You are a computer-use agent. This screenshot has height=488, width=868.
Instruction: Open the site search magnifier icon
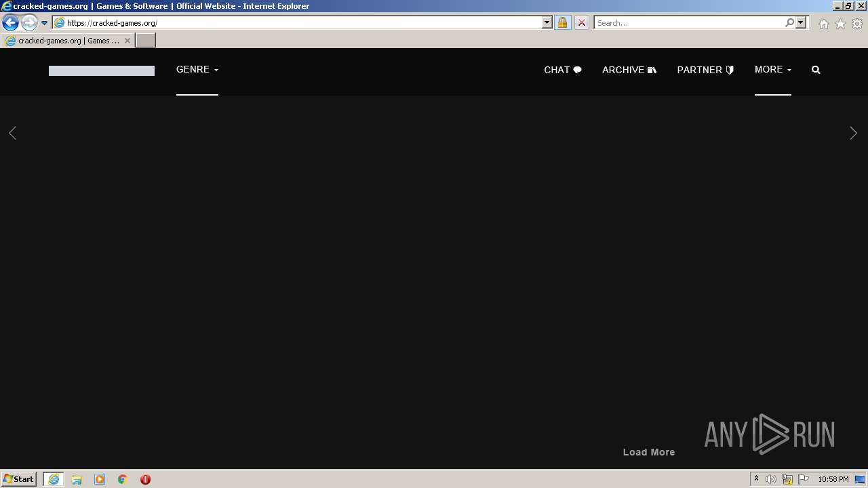[816, 70]
